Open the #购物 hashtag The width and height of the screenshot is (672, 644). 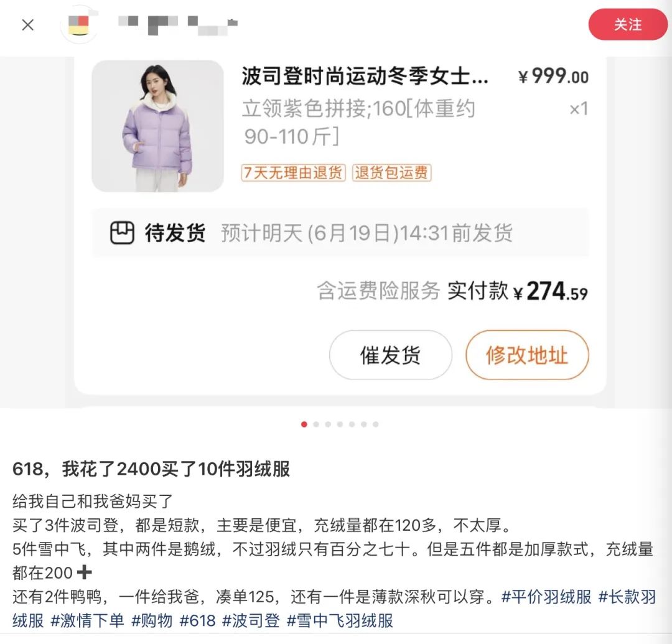[x=152, y=620]
